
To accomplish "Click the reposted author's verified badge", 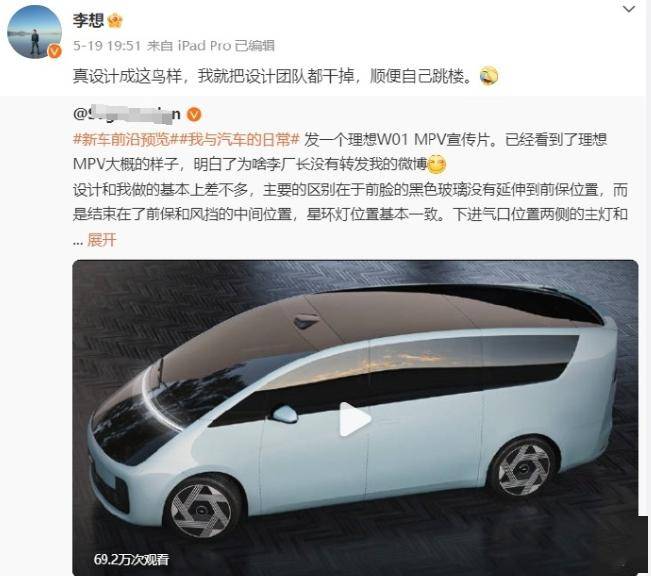I will point(194,114).
